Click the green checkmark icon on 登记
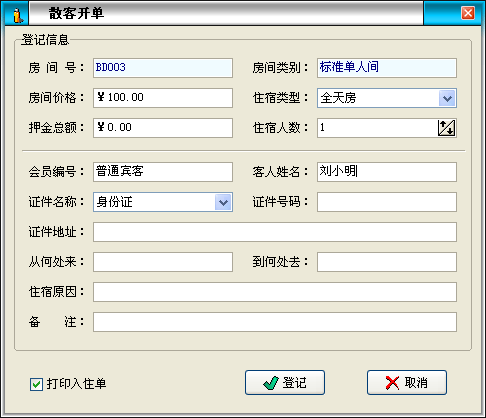This screenshot has height=418, width=486. (x=270, y=383)
